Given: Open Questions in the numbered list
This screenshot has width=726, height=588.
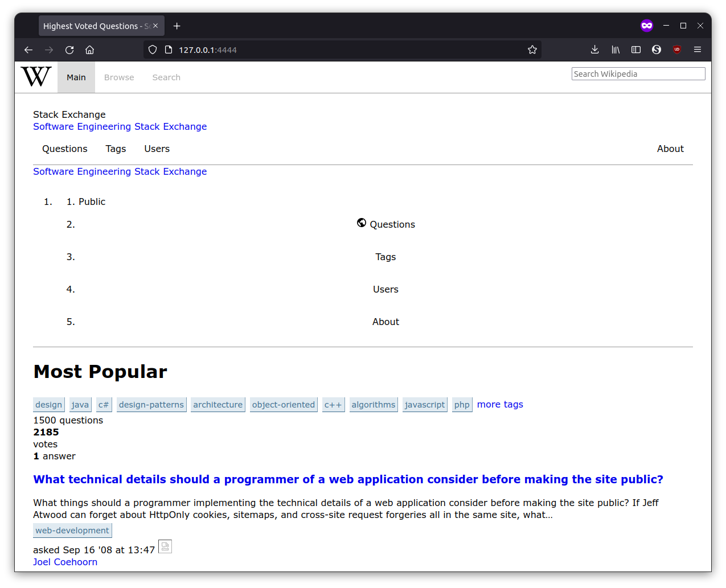Looking at the screenshot, I should (392, 224).
